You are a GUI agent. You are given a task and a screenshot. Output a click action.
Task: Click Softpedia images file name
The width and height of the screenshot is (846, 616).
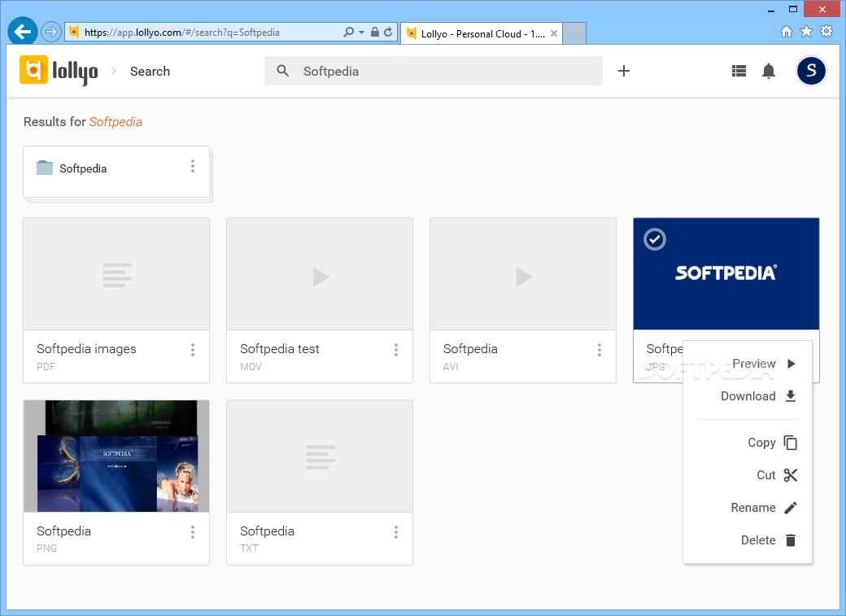point(86,349)
